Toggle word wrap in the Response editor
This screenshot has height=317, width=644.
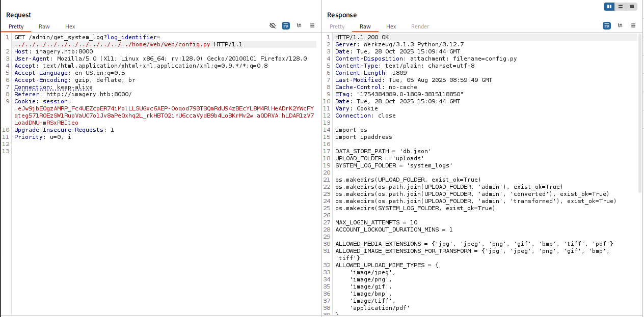(x=606, y=25)
